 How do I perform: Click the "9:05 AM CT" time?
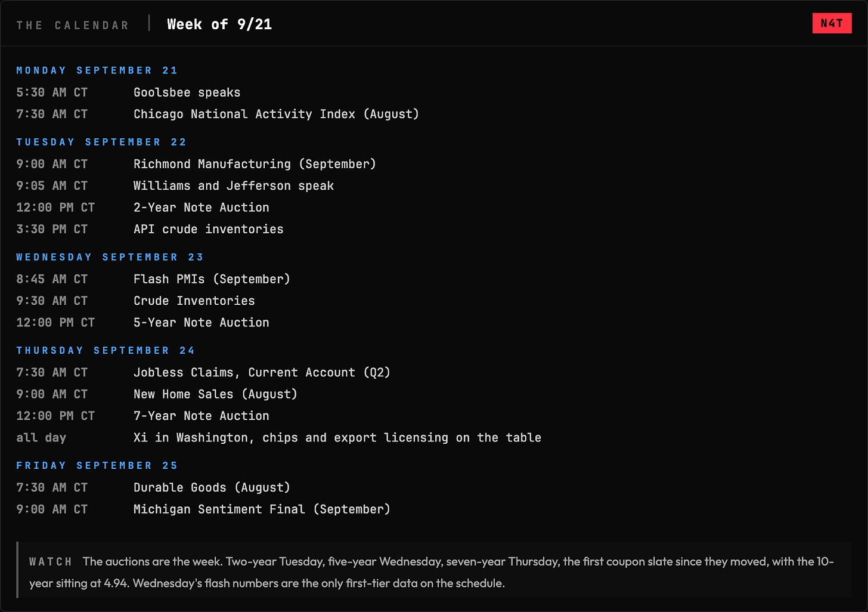[52, 186]
